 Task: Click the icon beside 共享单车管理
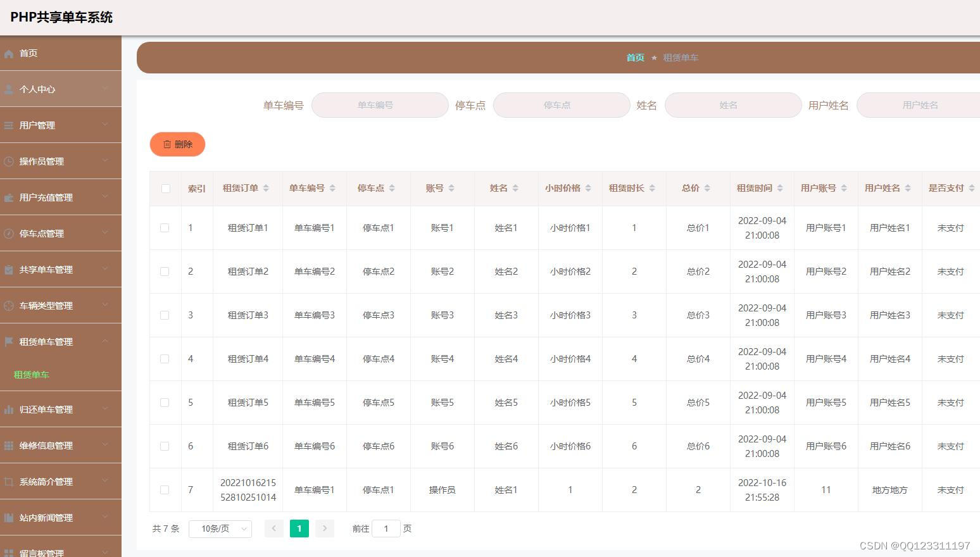[x=9, y=270]
